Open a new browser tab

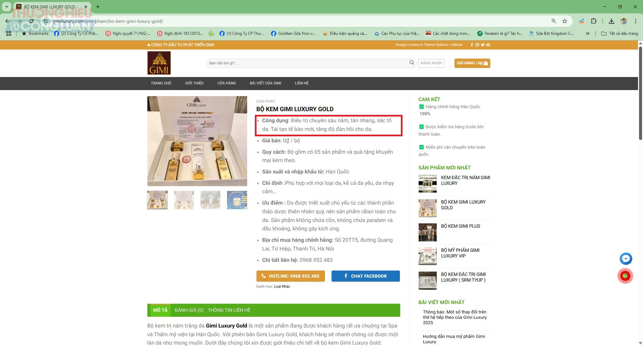[98, 7]
